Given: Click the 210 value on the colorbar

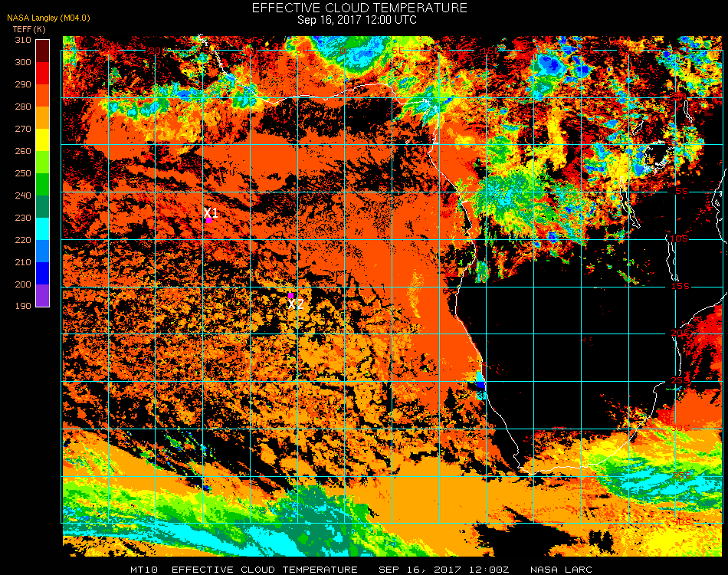Looking at the screenshot, I should 23,262.
